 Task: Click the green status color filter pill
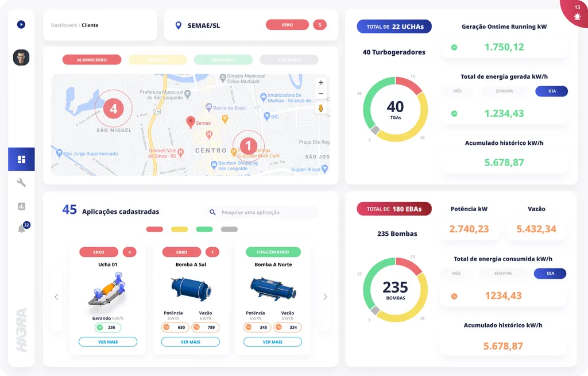point(204,229)
